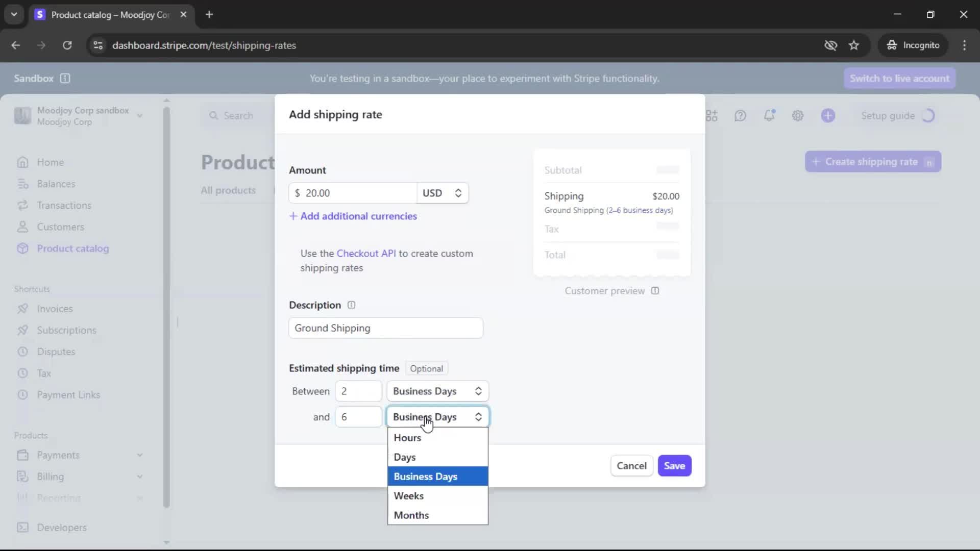Choose Hours in the dropdown list
The height and width of the screenshot is (551, 980).
[407, 438]
